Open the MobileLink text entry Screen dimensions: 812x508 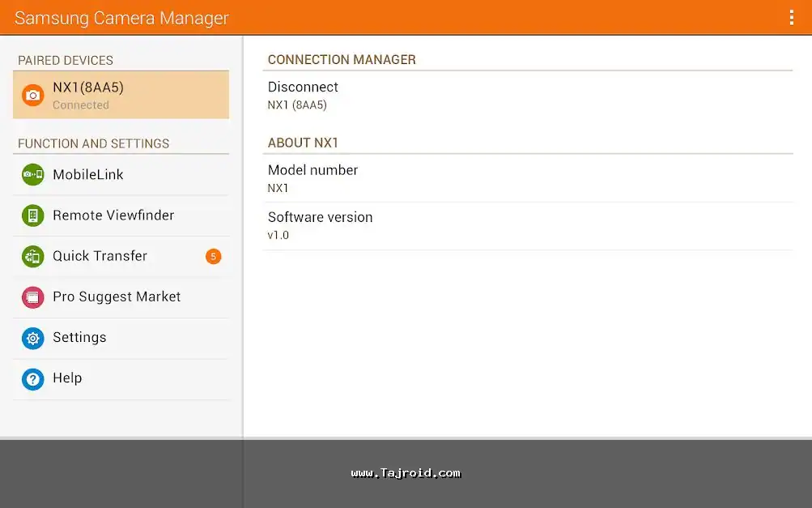(x=88, y=174)
